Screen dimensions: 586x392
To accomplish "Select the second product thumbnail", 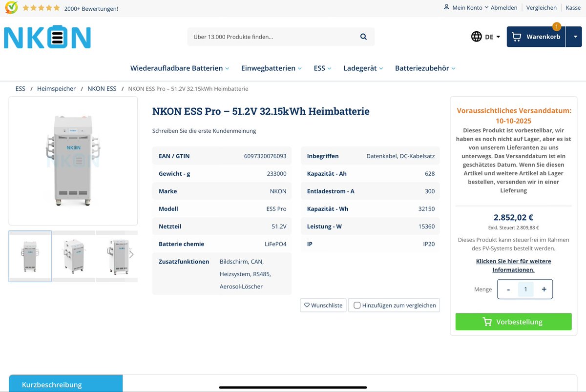I will (74, 256).
